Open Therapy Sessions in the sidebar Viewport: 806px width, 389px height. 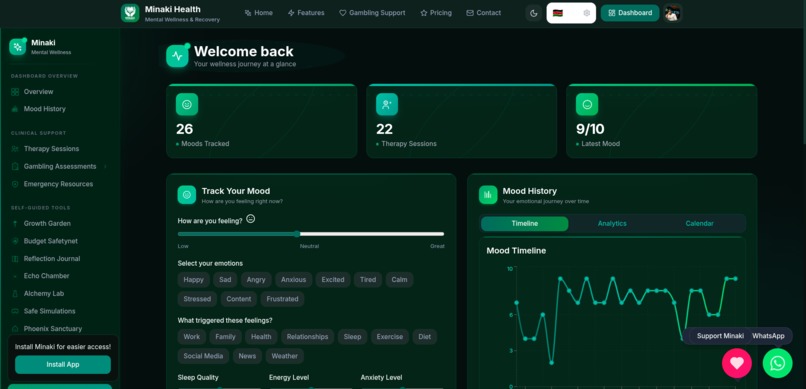tap(51, 149)
